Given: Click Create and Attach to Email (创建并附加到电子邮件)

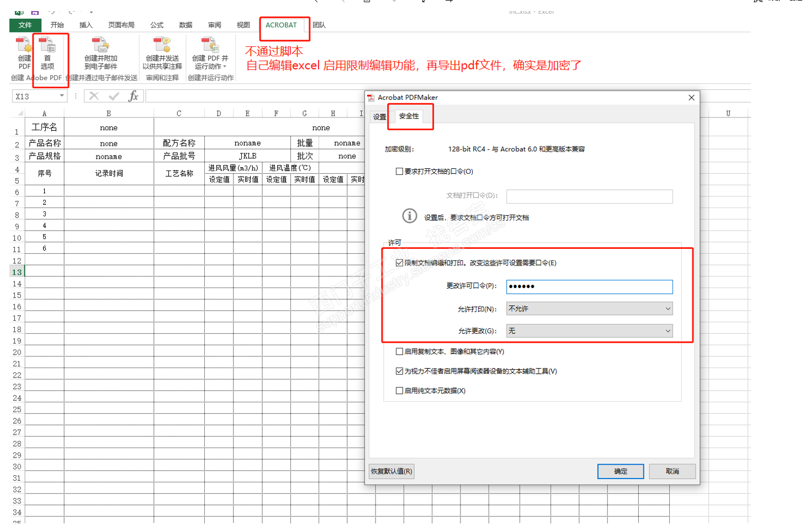Looking at the screenshot, I should pos(100,53).
